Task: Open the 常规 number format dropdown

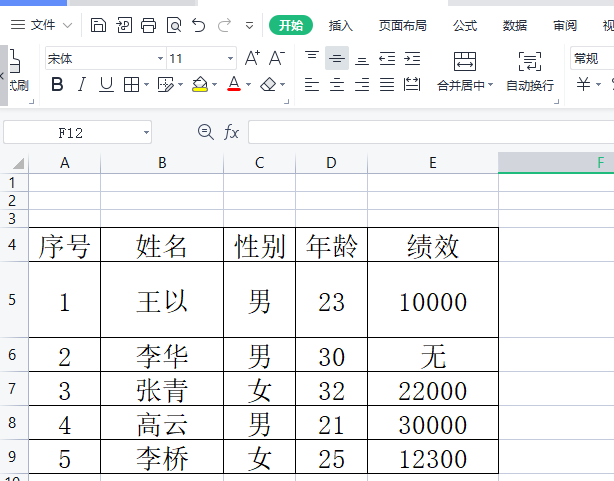Action: [x=592, y=58]
